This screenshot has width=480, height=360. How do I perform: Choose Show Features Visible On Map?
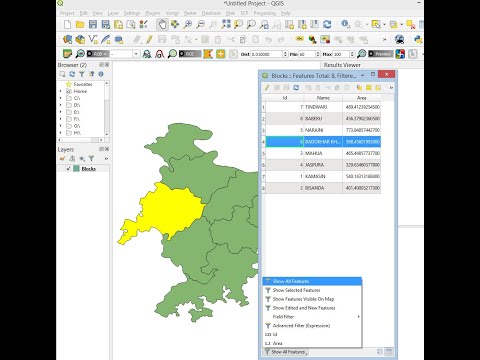(312, 299)
